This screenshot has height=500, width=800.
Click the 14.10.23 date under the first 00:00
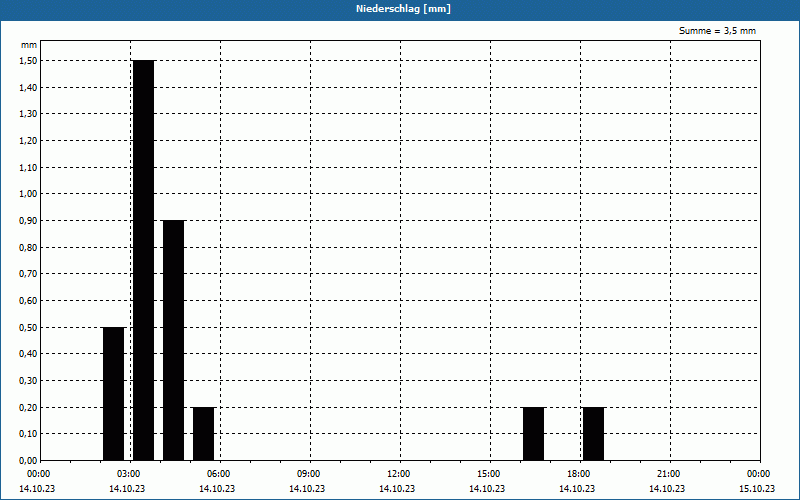(37, 489)
